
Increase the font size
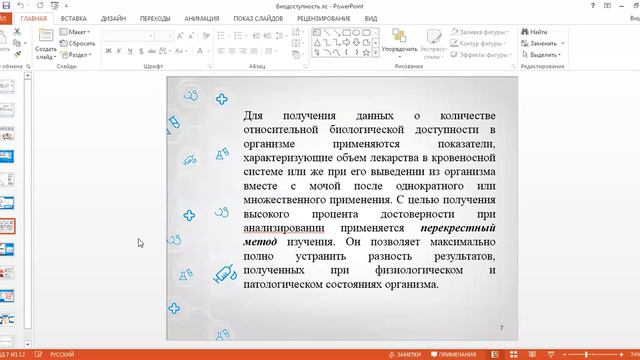coord(180,36)
